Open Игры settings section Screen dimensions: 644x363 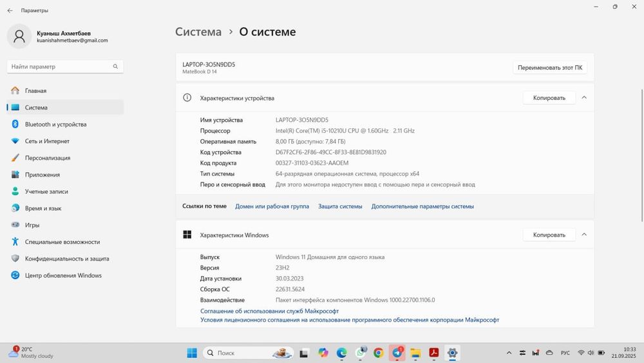pyautogui.click(x=65, y=225)
